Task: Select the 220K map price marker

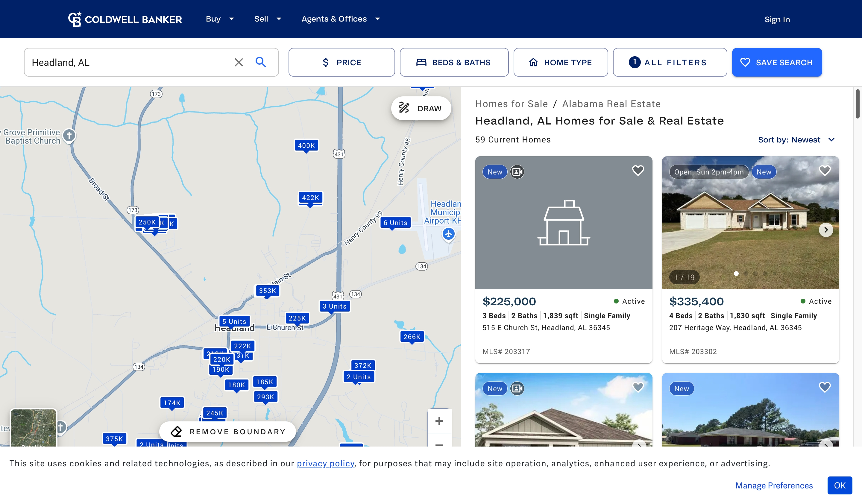Action: click(222, 359)
